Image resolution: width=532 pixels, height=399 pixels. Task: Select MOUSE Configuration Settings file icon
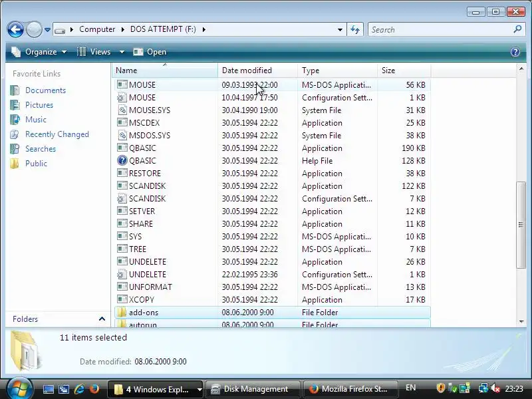pyautogui.click(x=122, y=97)
